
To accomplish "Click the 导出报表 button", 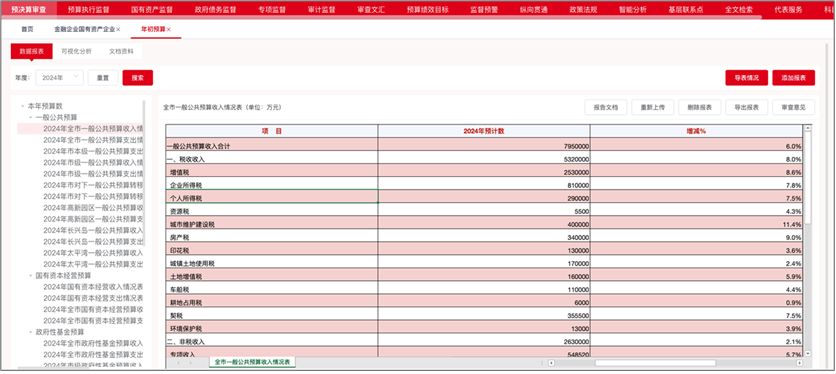I will 746,107.
